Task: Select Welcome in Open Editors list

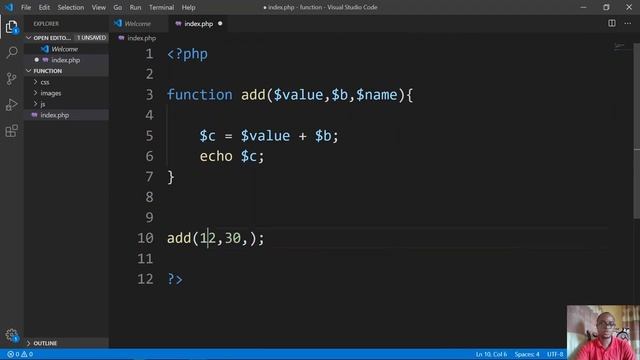Action: pyautogui.click(x=66, y=49)
